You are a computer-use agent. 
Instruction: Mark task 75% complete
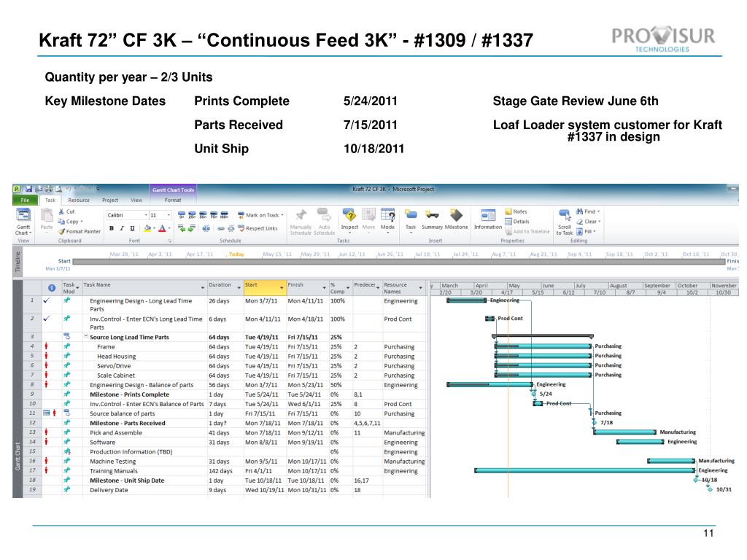click(x=214, y=215)
